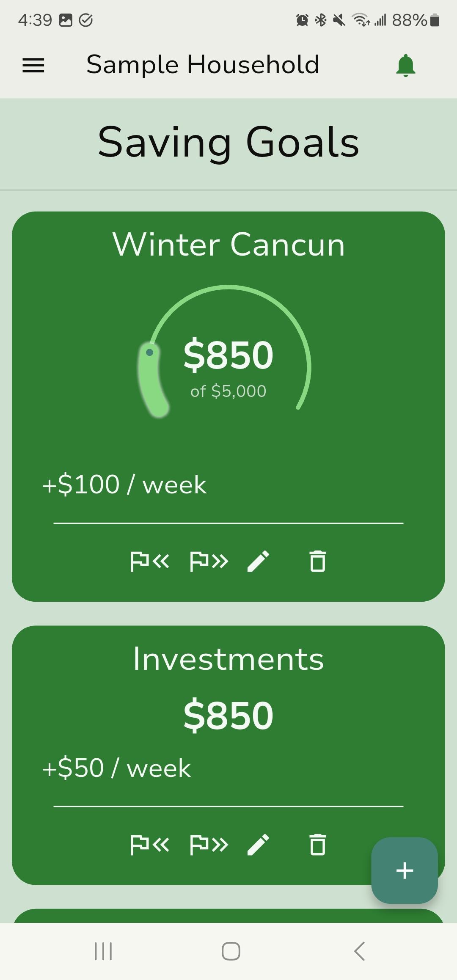The height and width of the screenshot is (980, 457).
Task: Move Winter Cancun goal backward with flag icon
Action: click(x=149, y=562)
